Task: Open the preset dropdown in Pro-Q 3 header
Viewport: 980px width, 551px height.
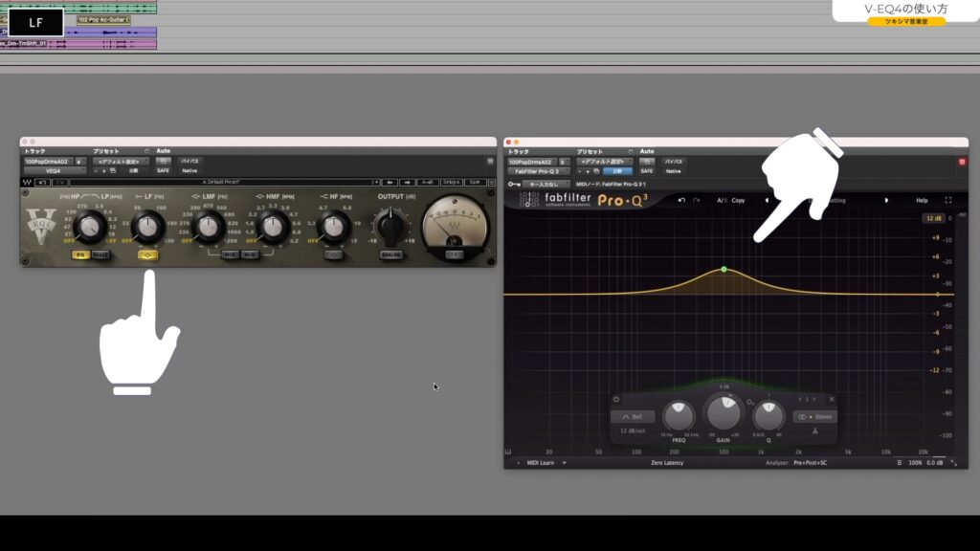Action: 605,162
